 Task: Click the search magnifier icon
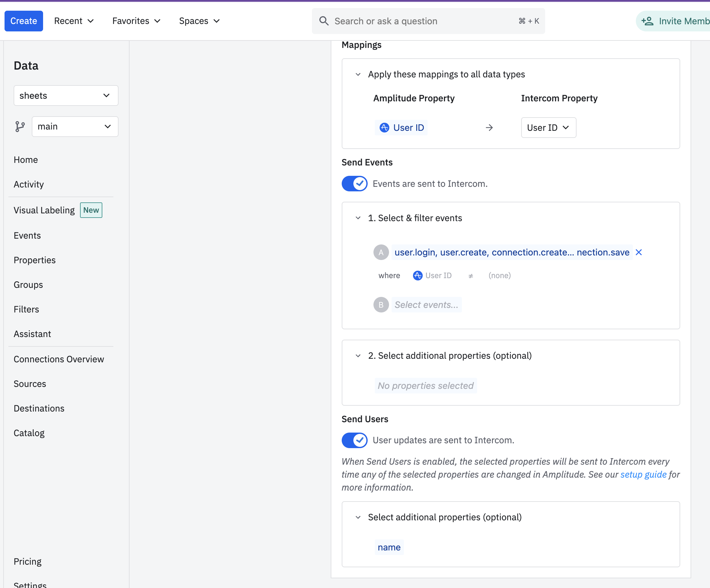324,21
